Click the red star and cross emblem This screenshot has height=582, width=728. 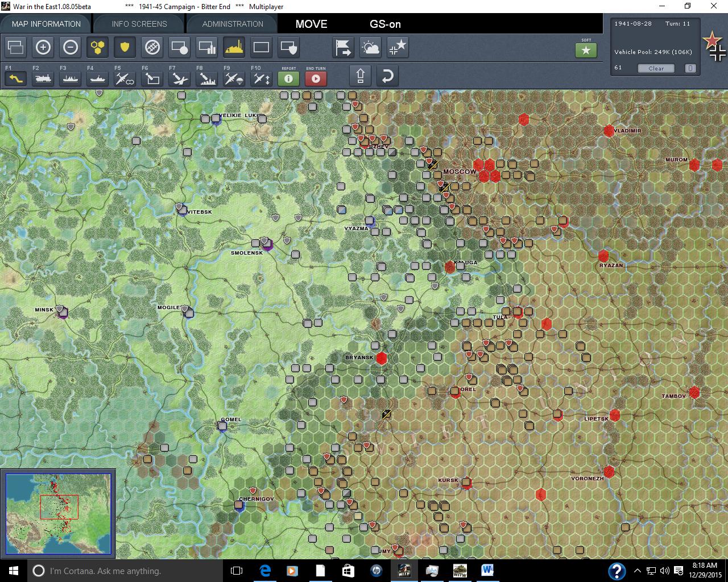coord(714,46)
